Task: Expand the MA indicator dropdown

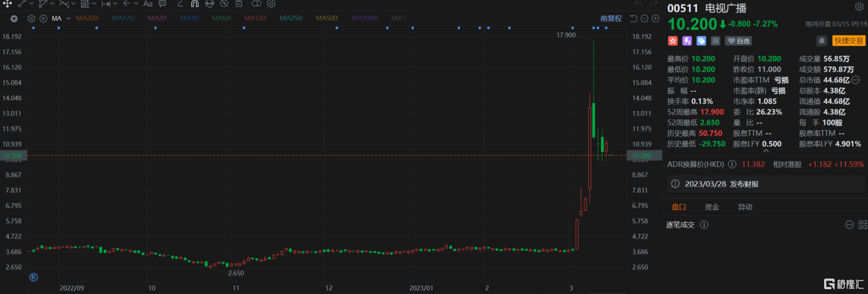Action: 69,18
